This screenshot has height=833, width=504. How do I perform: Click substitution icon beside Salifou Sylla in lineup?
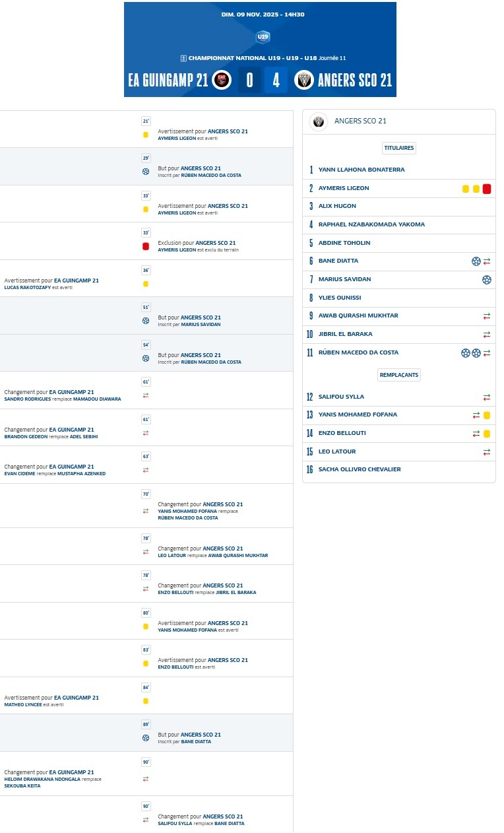(x=487, y=397)
